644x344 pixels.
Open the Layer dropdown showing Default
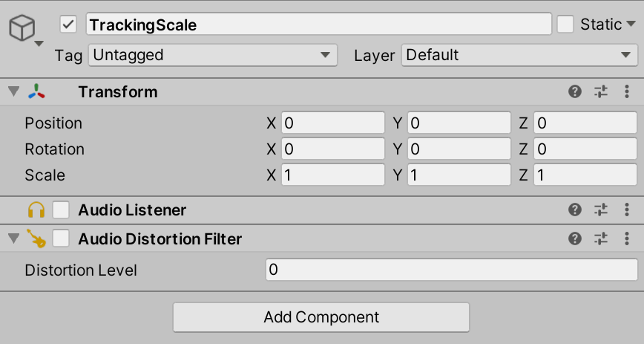[x=518, y=55]
